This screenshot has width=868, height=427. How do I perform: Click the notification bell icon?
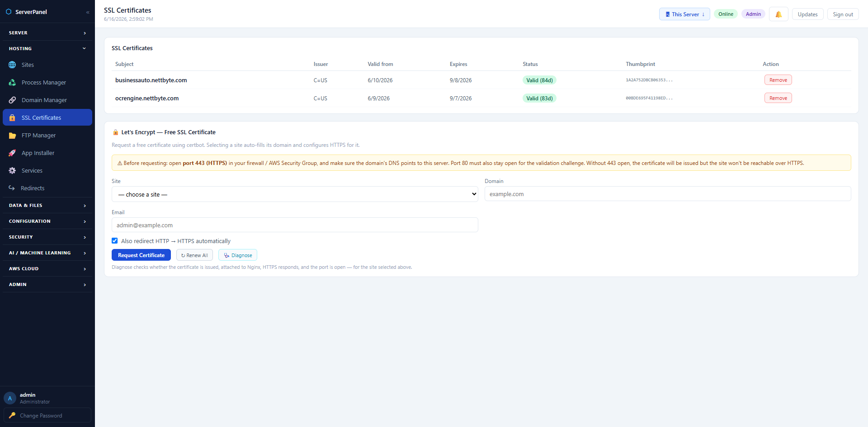778,14
